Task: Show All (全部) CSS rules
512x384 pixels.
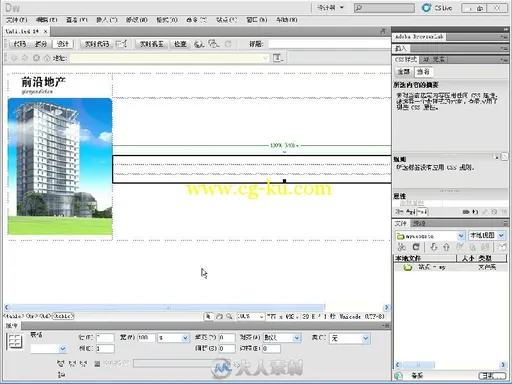Action: pos(404,72)
